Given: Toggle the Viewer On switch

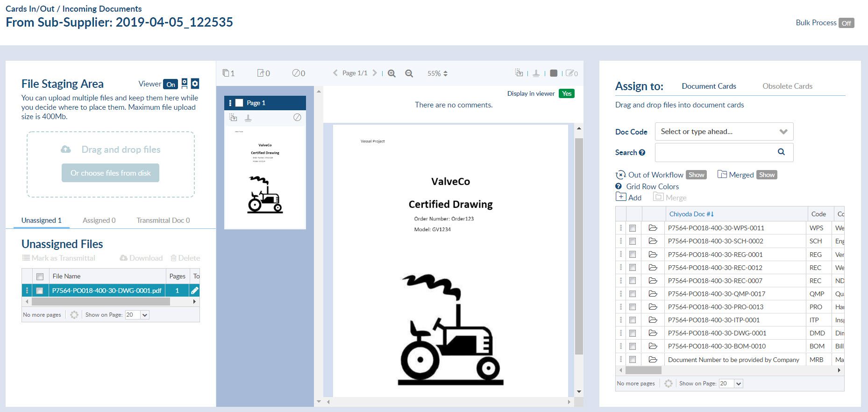Looking at the screenshot, I should click(171, 84).
